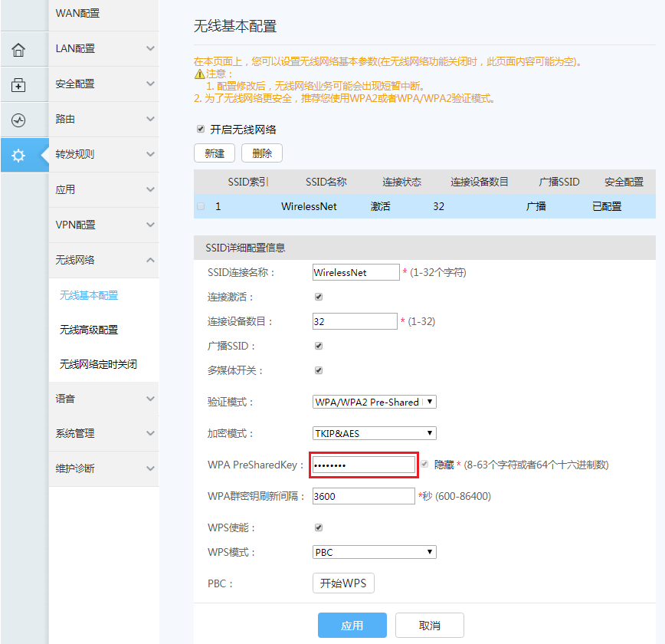Open 验证模式 dropdown
The width and height of the screenshot is (665, 644).
coord(375,402)
